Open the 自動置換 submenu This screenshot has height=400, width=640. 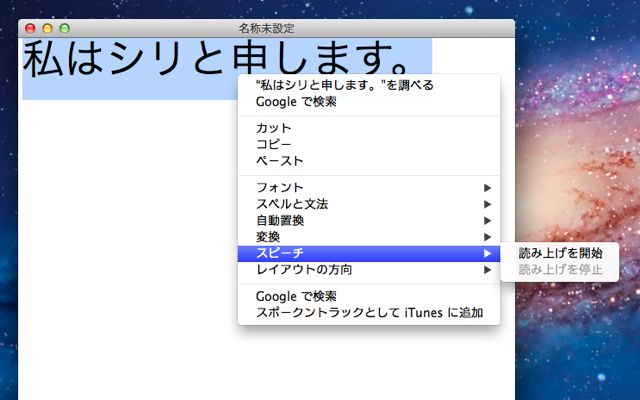(369, 220)
